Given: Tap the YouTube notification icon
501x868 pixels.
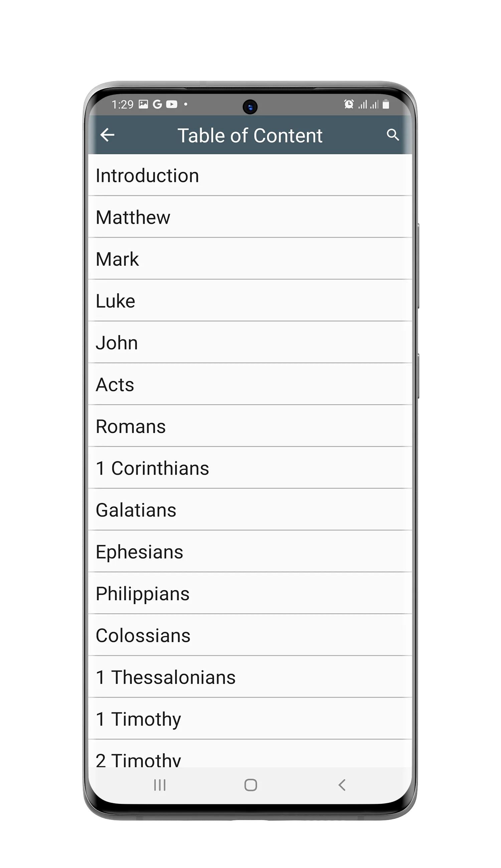Looking at the screenshot, I should coord(172,104).
